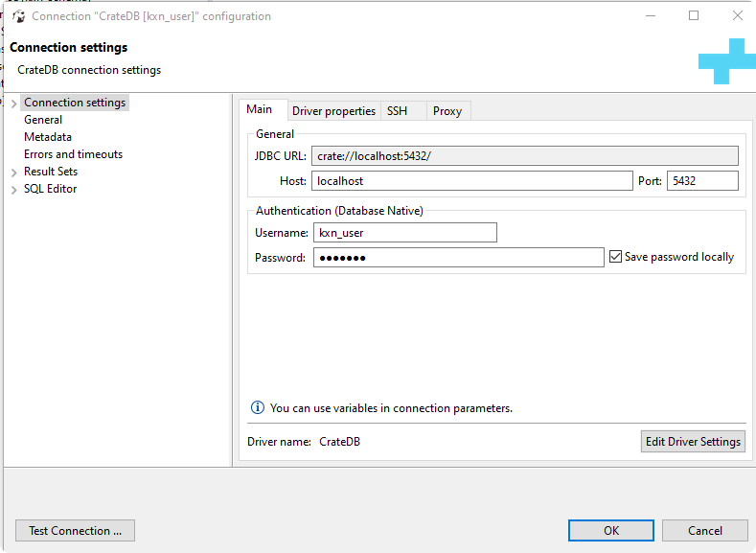Click the CrateDB plus logo
The height and width of the screenshot is (553, 756).
(x=726, y=61)
